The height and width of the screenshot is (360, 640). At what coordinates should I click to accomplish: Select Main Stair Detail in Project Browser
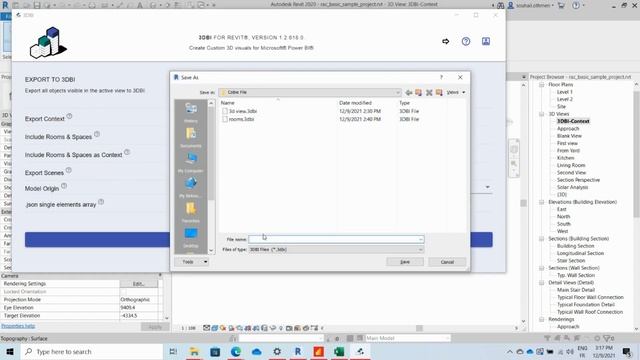click(576, 290)
